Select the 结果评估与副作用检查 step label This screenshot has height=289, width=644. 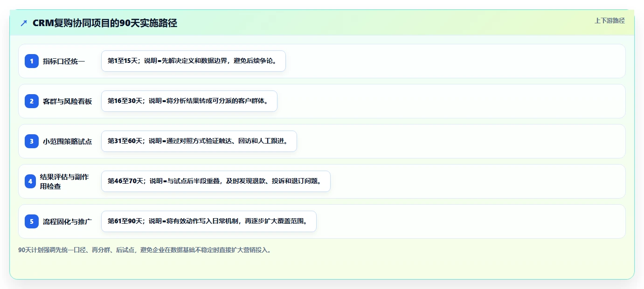tap(64, 181)
